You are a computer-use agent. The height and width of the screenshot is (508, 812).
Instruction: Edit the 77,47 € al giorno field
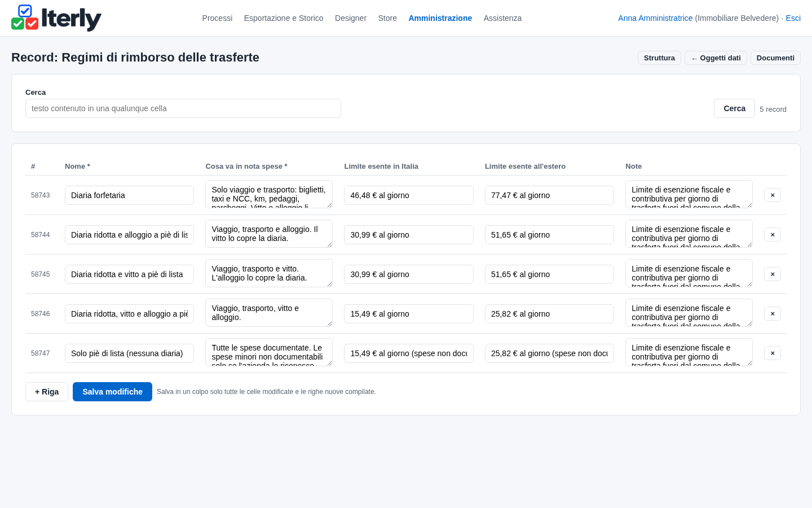click(549, 195)
